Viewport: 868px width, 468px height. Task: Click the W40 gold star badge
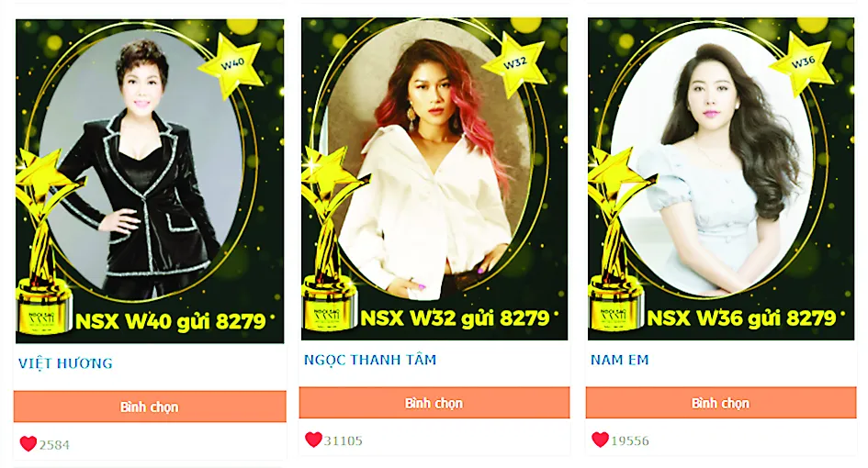point(232,65)
